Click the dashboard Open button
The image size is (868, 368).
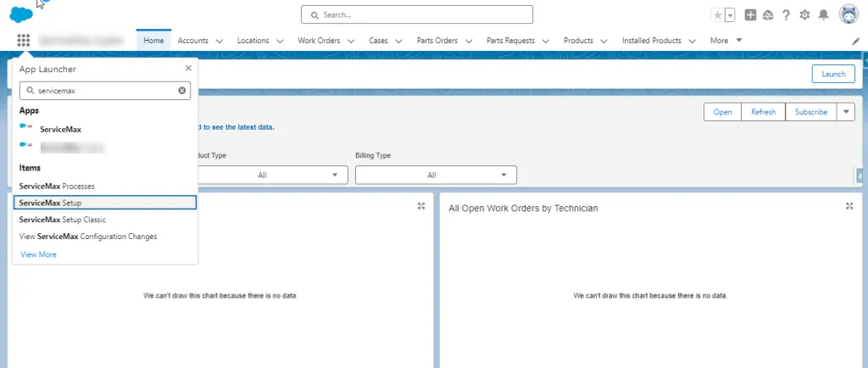(722, 112)
